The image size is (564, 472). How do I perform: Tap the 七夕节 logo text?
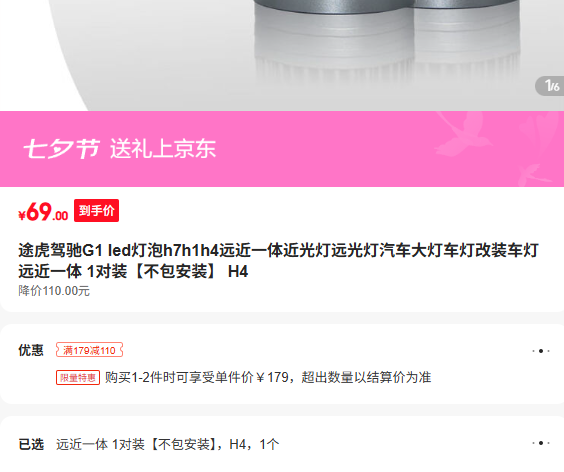[x=62, y=149]
